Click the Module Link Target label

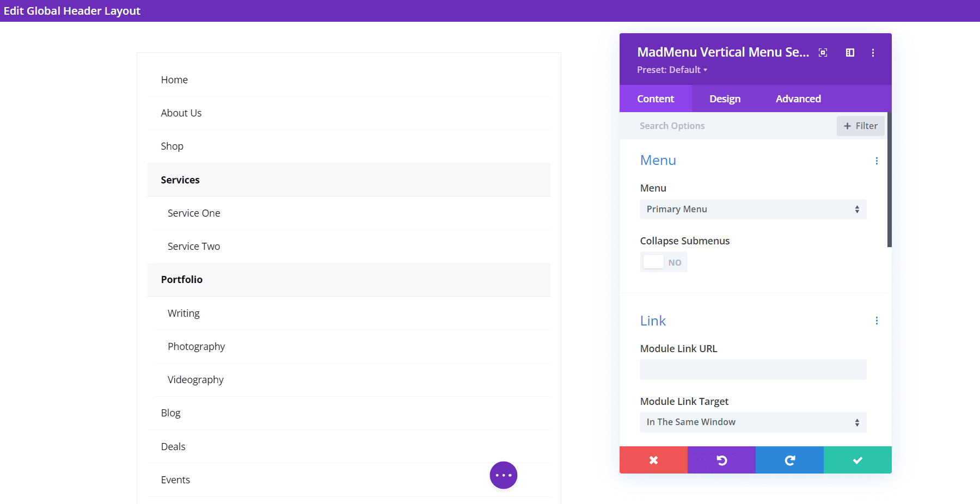684,402
